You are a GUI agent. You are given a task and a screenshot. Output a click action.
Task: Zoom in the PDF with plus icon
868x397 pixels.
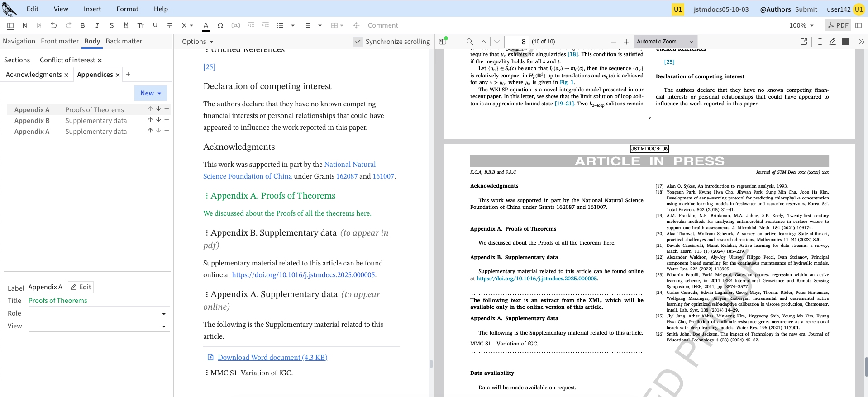click(x=626, y=42)
